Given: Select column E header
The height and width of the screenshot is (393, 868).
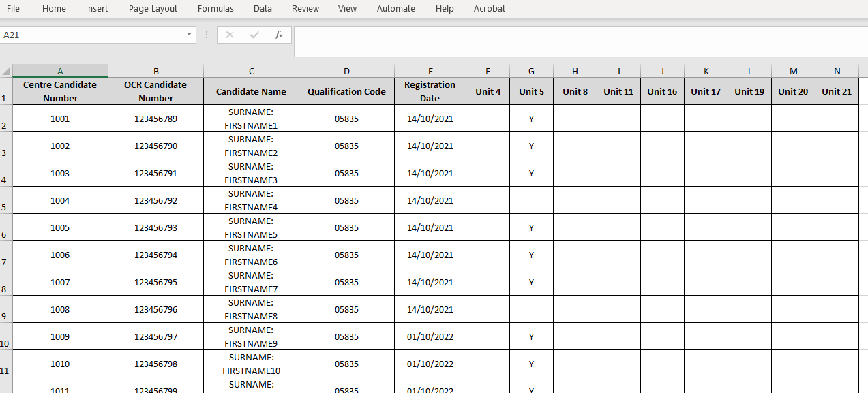Looking at the screenshot, I should (x=430, y=71).
